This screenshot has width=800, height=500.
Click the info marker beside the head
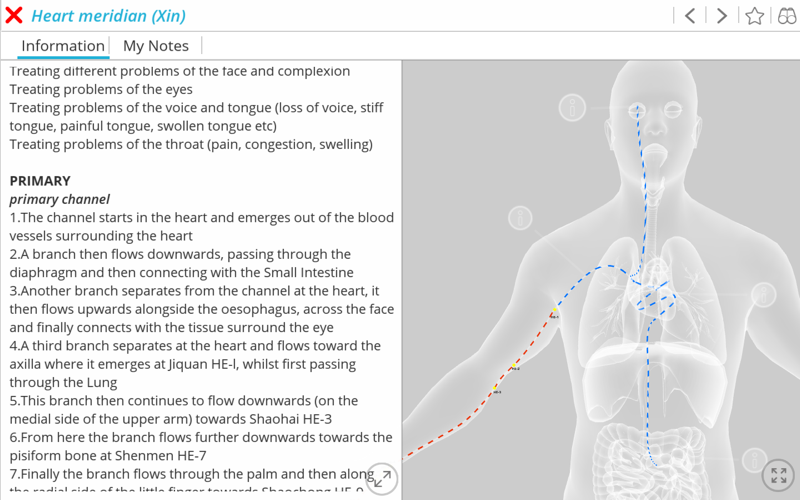pos(572,108)
